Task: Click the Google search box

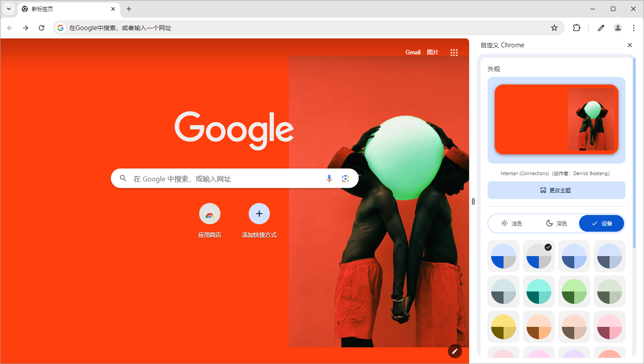Action: point(235,178)
